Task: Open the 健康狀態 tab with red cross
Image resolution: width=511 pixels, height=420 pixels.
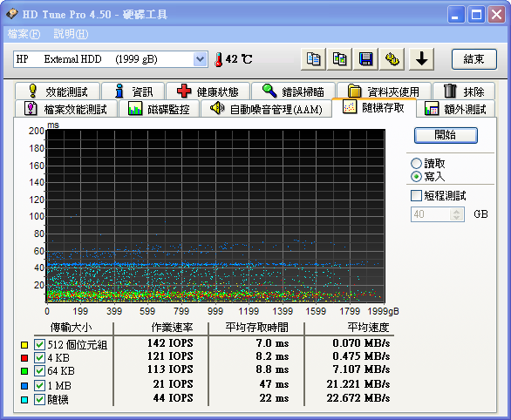Action: click(x=208, y=91)
